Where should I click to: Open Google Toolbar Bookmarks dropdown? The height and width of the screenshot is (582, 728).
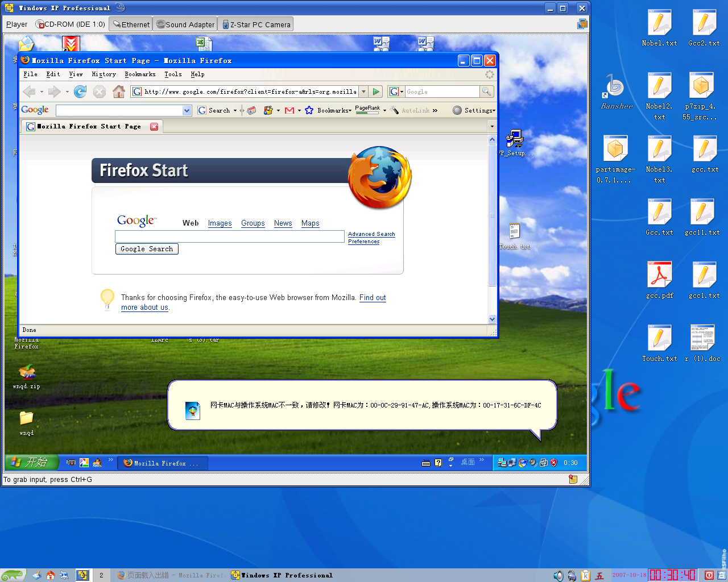334,110
